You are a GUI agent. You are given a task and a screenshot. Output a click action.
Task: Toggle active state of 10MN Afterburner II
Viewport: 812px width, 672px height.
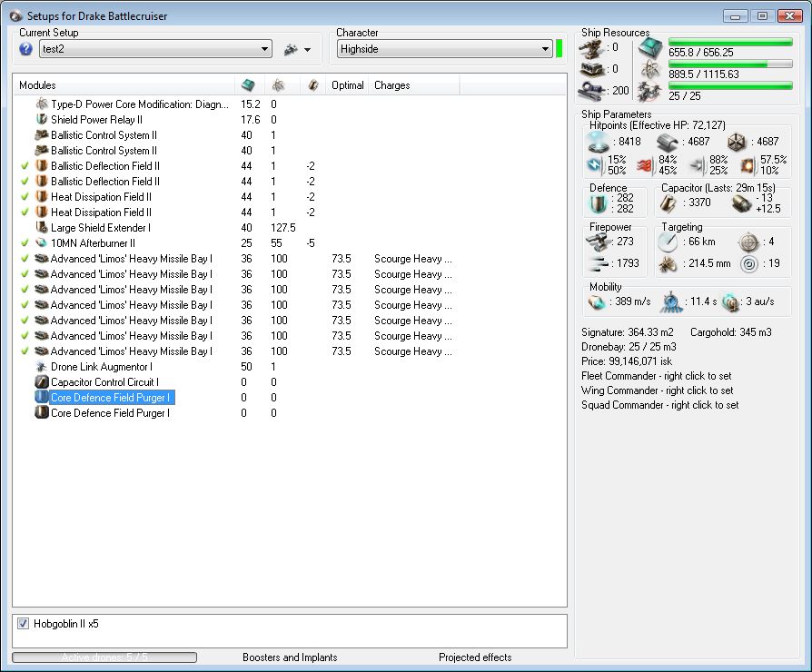pyautogui.click(x=25, y=242)
